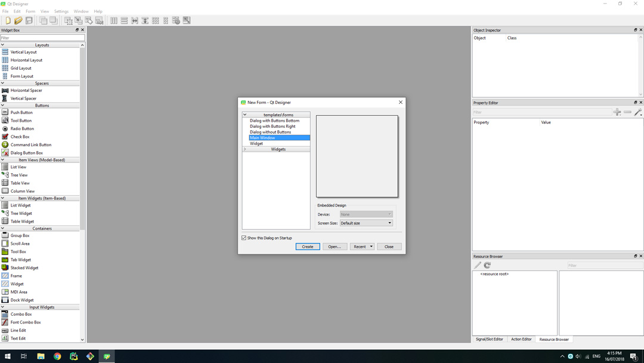Click Lay Out Vertically in Splitter icon
This screenshot has width=644, height=363.
coord(145,20)
